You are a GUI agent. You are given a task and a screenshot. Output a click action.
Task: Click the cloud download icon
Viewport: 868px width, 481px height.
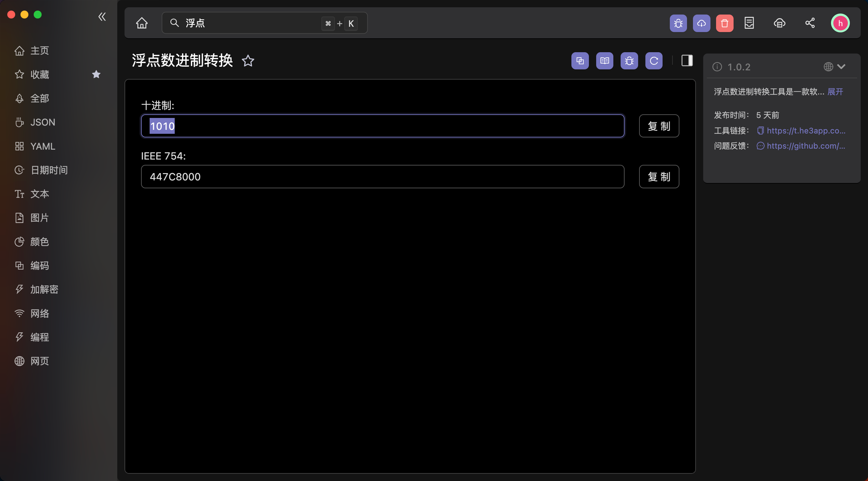[x=701, y=23]
